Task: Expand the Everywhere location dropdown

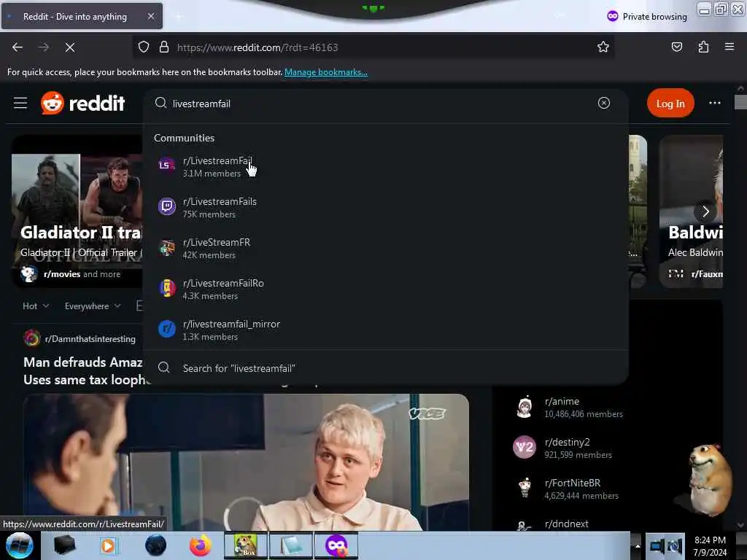Action: coord(93,306)
